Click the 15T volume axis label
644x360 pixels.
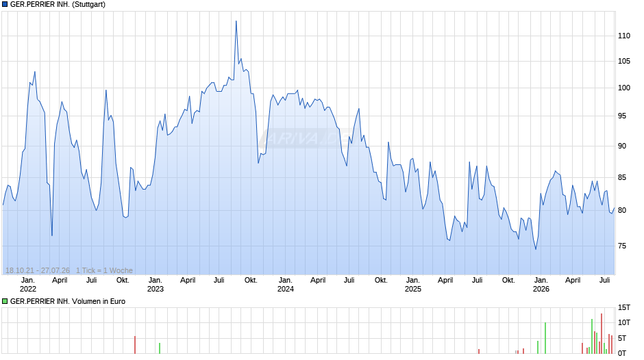tap(624, 308)
